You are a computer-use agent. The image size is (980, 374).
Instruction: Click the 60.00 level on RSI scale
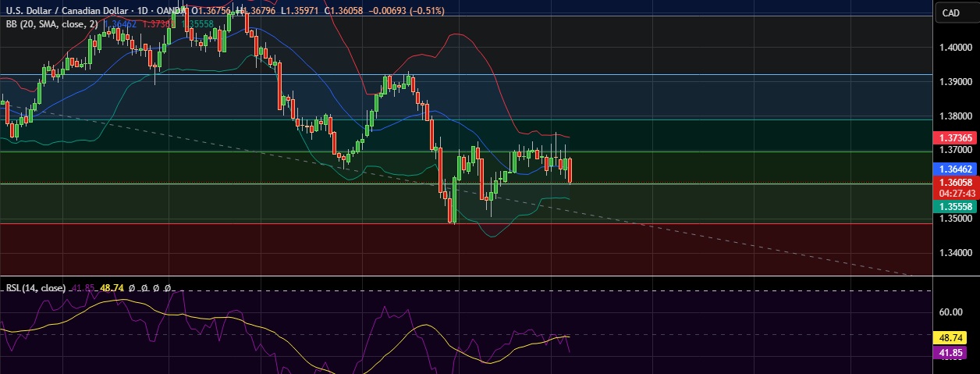pos(950,312)
